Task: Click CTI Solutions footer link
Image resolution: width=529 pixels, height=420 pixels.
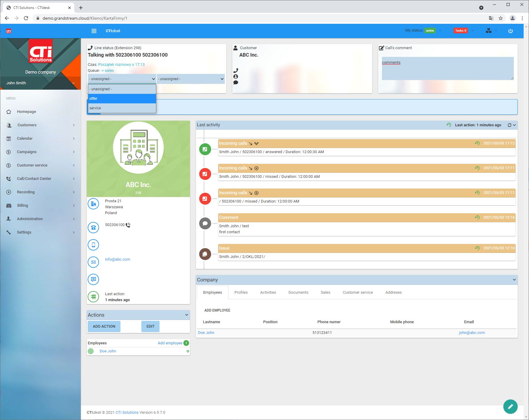Action: click(127, 413)
